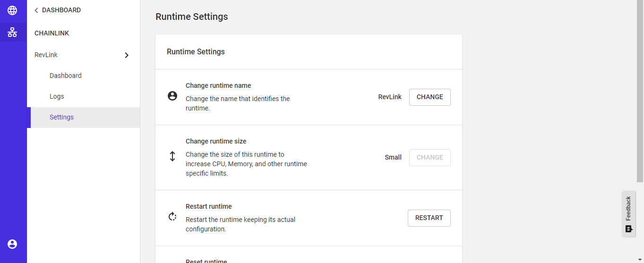
Task: Click the disabled CHANGE button for runtime size
Action: [429, 158]
